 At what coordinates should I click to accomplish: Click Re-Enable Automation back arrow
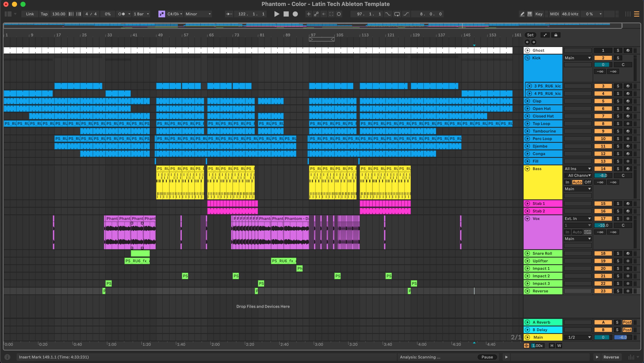[324, 14]
